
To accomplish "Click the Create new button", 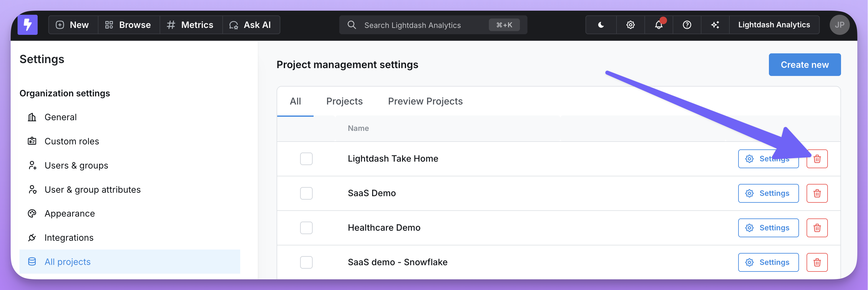I will click(804, 65).
